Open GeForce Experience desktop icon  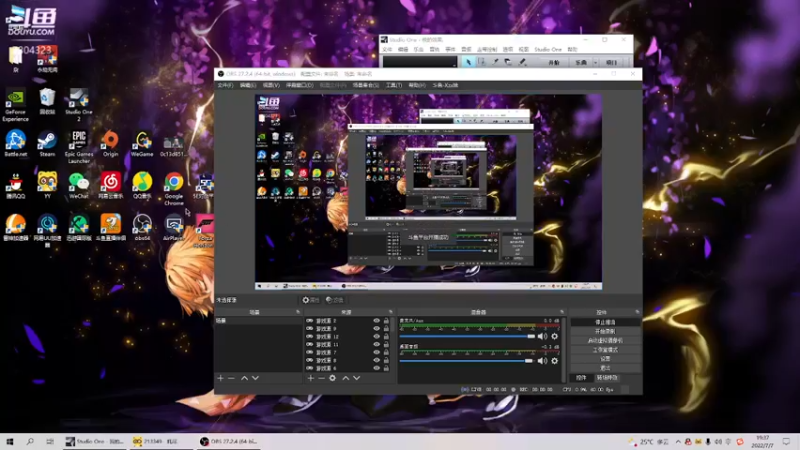(x=15, y=105)
